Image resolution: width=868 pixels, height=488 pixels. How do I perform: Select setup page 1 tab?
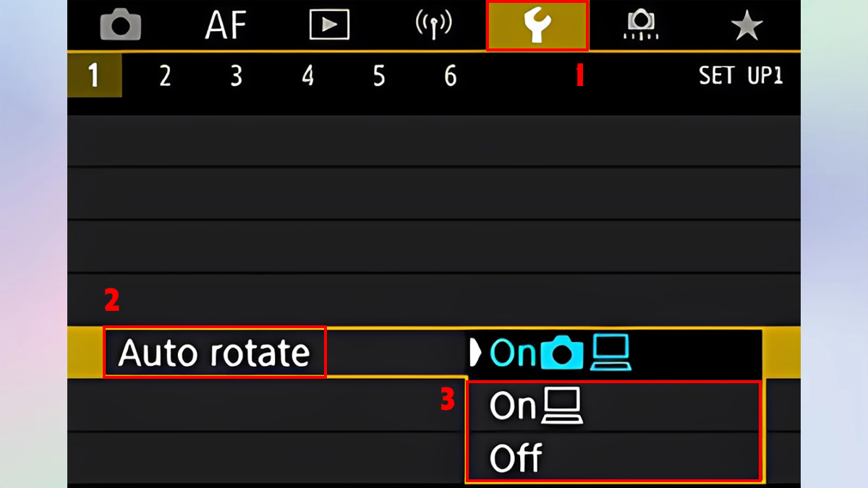(x=94, y=76)
